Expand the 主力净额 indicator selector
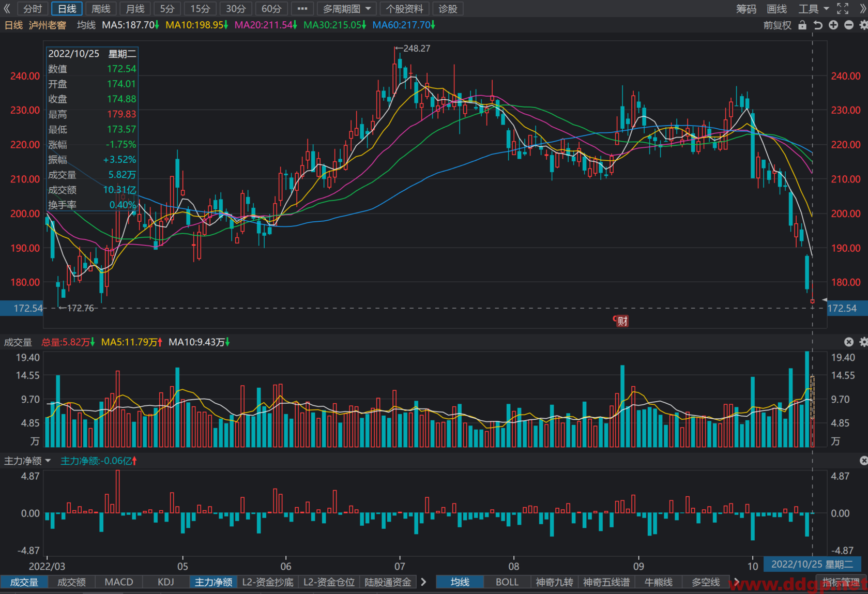868x594 pixels. point(27,461)
